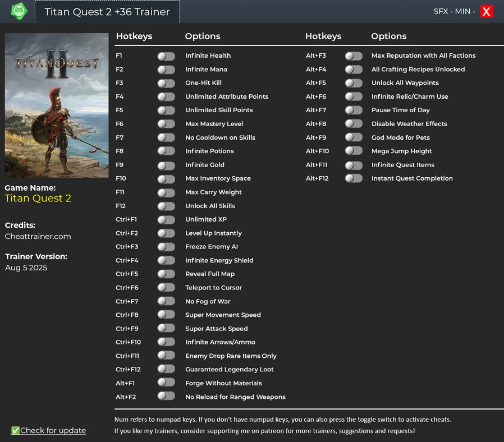Screen dimensions: 504x442
Task: Click the Alt+F2 hotkey label
Action: tap(126, 397)
